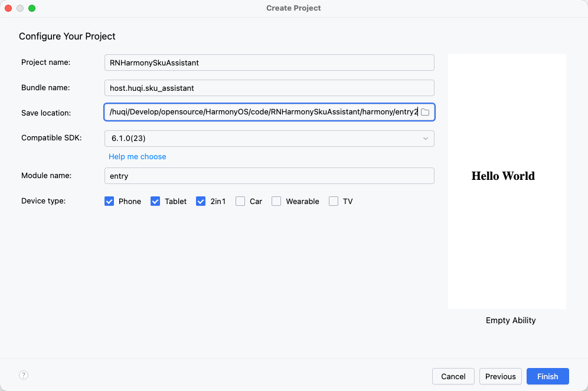Focus the Project name field
Image resolution: width=588 pixels, height=391 pixels.
click(x=269, y=63)
